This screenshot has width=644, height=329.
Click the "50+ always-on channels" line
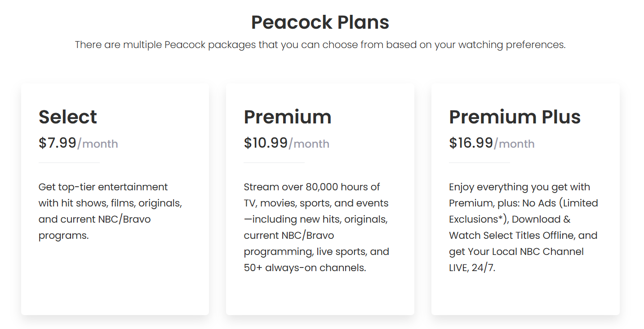click(x=305, y=268)
